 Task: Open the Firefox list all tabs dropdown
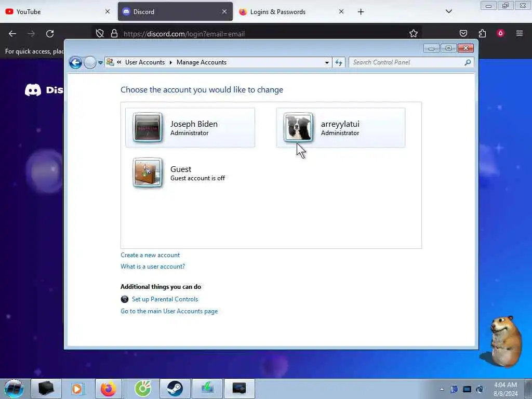click(x=448, y=11)
